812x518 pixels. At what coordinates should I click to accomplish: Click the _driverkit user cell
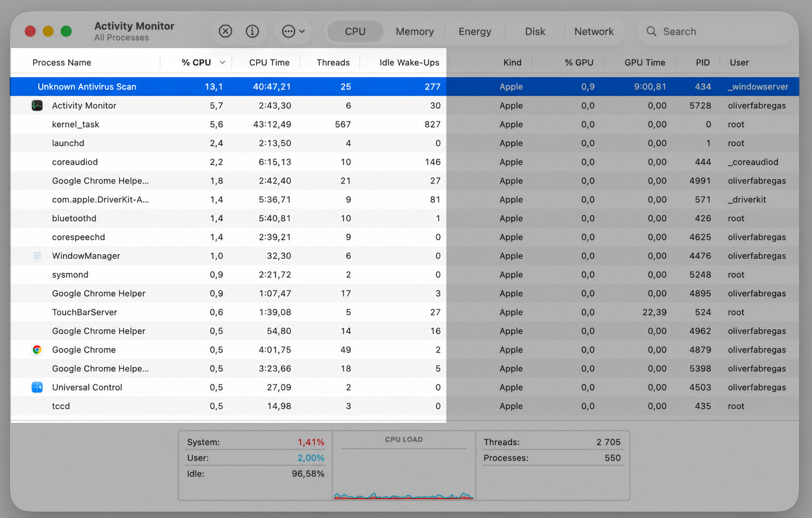[x=746, y=200]
